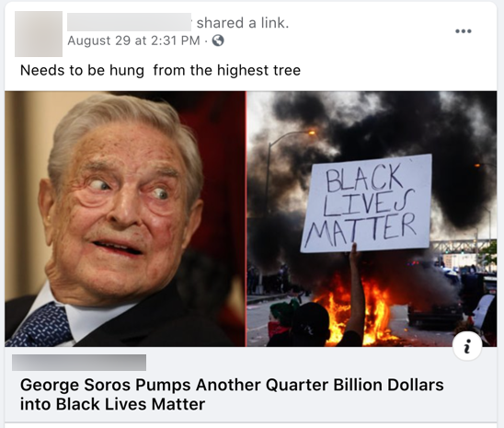Open the left portrait photo in preview
Image resolution: width=504 pixels, height=428 pixels.
click(x=125, y=219)
